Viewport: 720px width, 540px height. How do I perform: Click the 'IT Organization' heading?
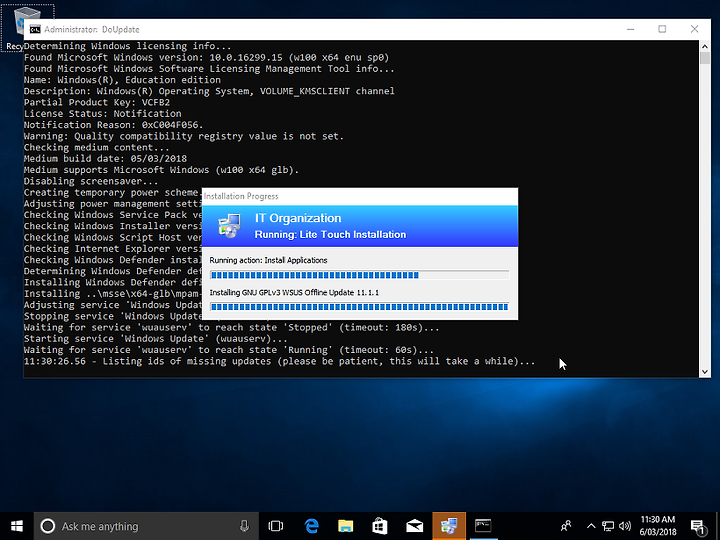[298, 218]
